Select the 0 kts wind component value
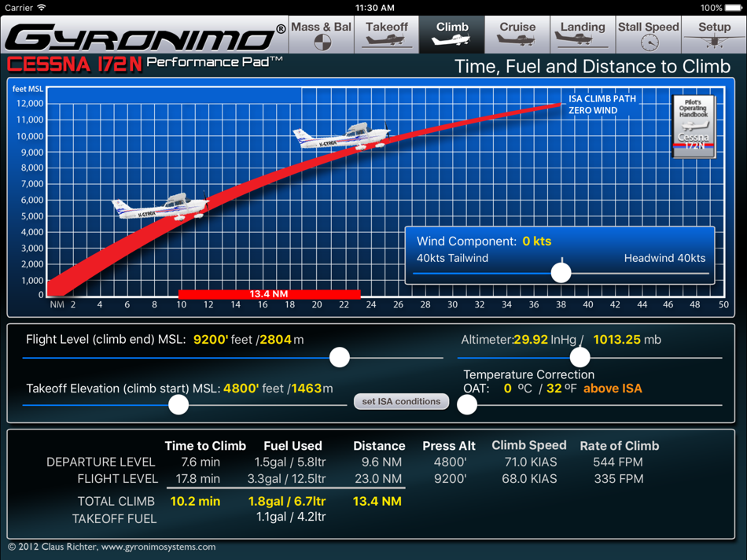This screenshot has height=560, width=747. click(537, 241)
